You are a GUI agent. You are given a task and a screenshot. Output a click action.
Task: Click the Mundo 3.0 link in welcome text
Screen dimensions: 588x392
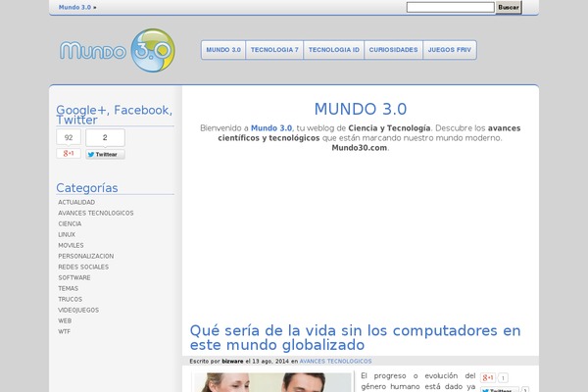[x=271, y=128]
